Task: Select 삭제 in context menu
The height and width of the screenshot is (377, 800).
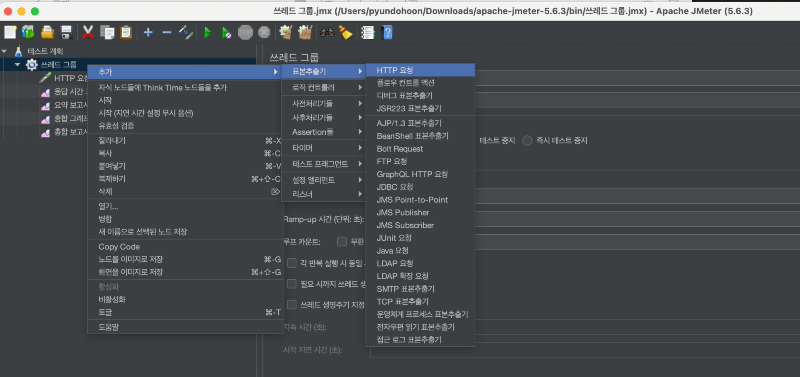Action: pyautogui.click(x=185, y=191)
